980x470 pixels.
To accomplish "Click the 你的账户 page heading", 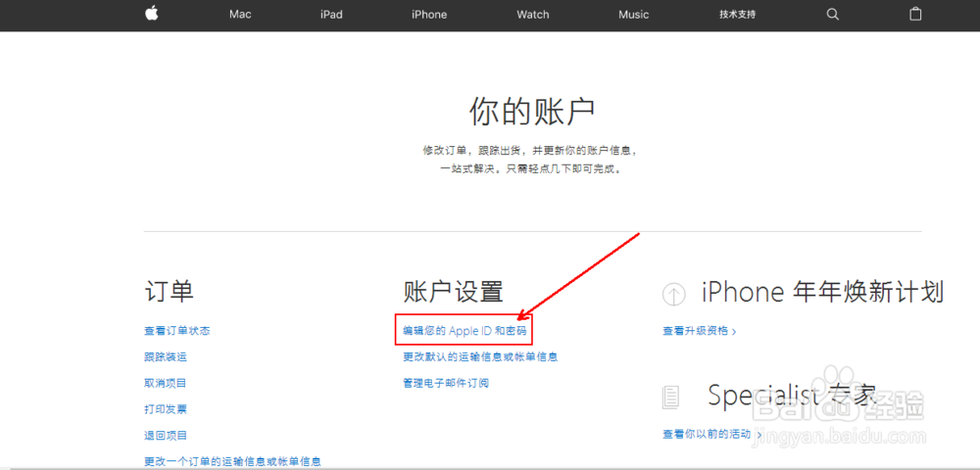I will pyautogui.click(x=532, y=113).
